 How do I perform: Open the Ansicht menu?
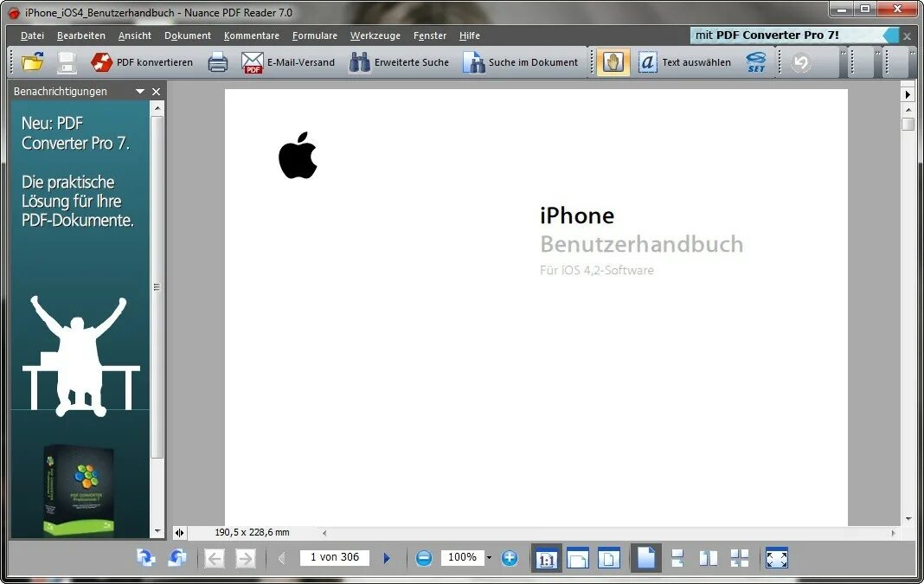(x=135, y=35)
